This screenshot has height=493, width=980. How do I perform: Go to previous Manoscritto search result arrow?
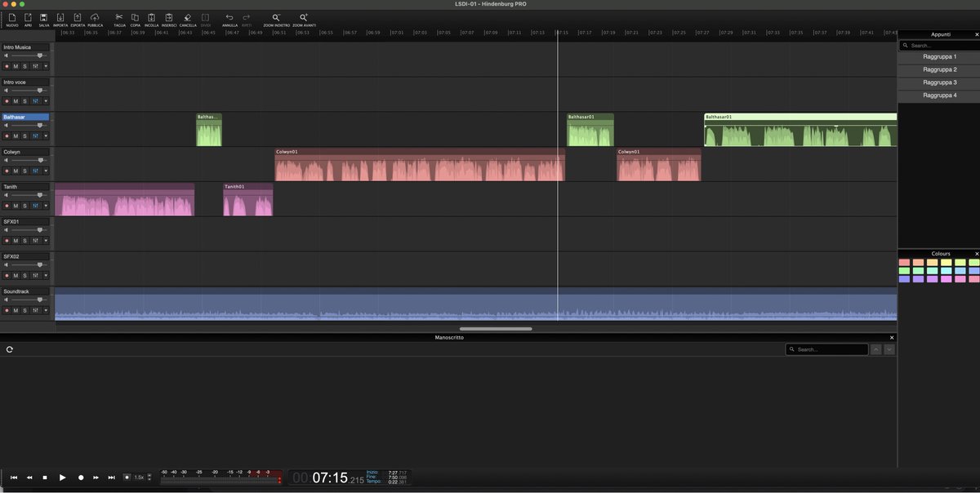tap(876, 349)
